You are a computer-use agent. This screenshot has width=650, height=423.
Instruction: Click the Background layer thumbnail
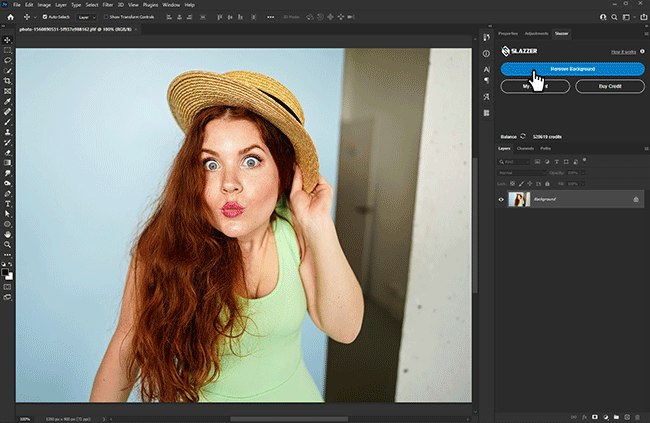[519, 199]
